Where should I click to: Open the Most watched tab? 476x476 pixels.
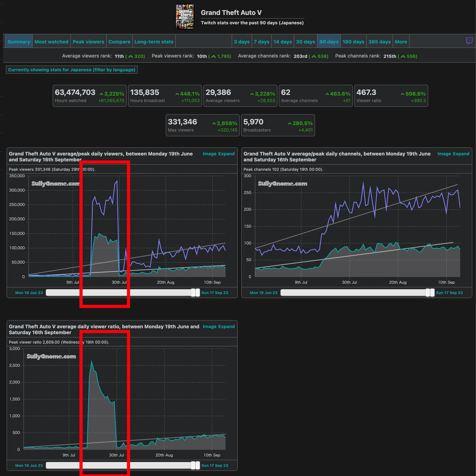click(51, 42)
